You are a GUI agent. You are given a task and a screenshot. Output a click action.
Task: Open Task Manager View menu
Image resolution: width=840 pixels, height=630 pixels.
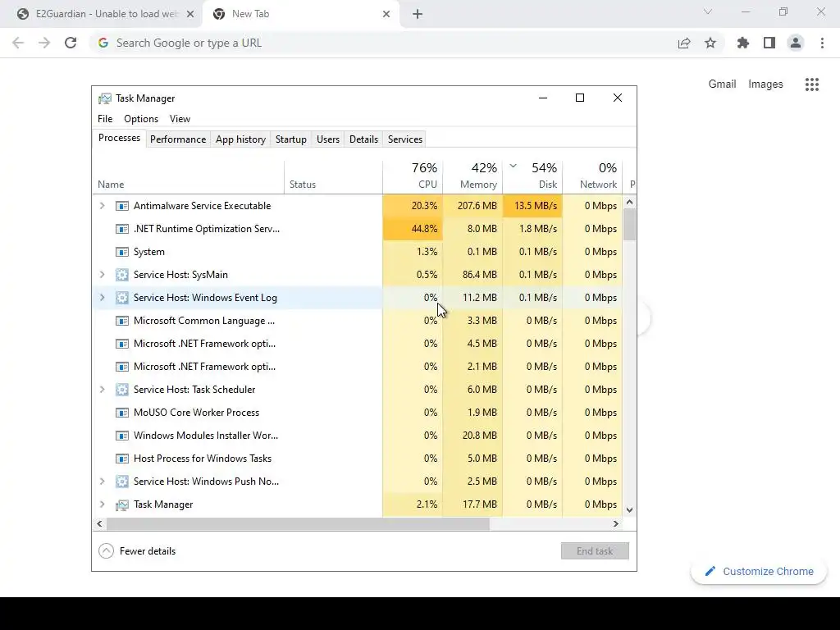coord(180,119)
